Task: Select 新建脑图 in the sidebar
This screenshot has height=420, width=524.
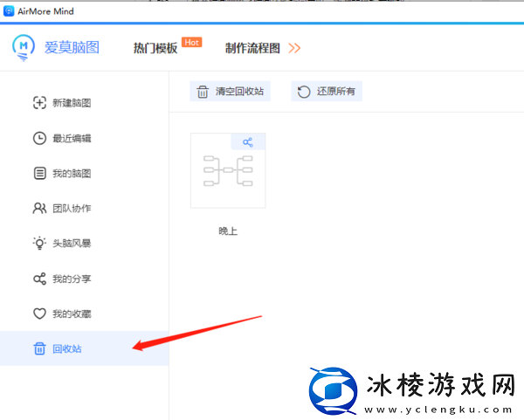Action: [72, 103]
